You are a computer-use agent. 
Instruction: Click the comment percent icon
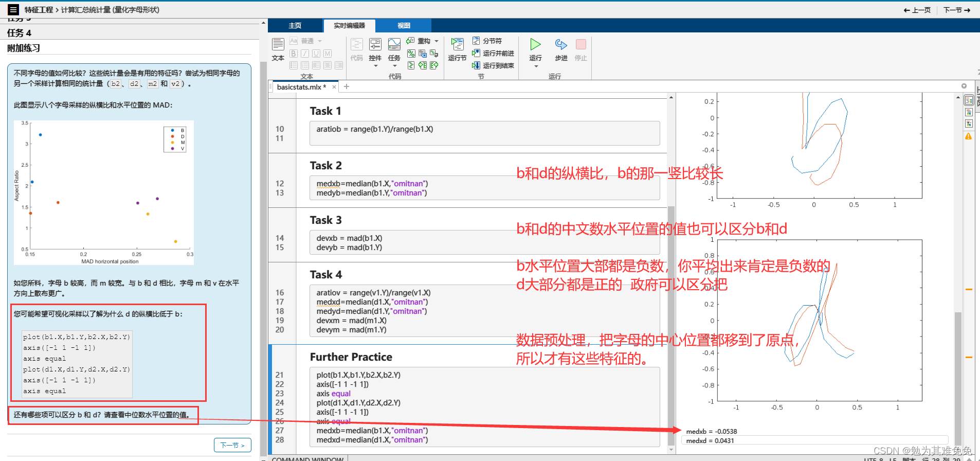(x=411, y=54)
